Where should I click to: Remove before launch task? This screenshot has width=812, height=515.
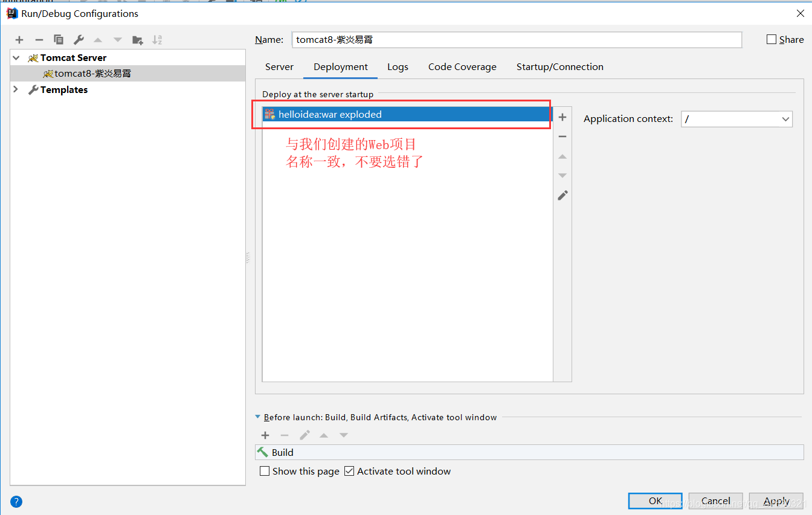tap(285, 435)
